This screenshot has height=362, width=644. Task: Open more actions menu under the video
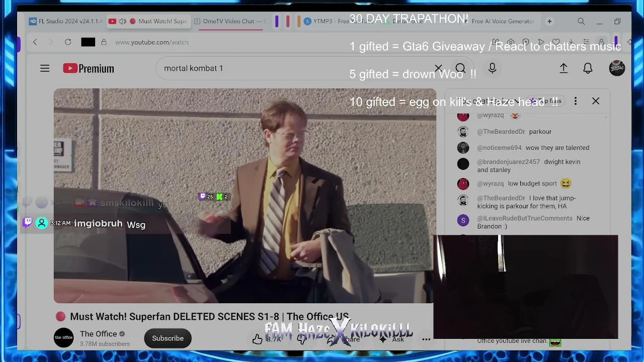point(426,339)
